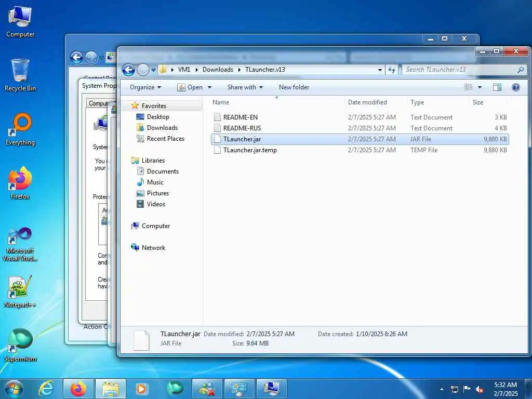Open the Organize menu

pyautogui.click(x=145, y=87)
